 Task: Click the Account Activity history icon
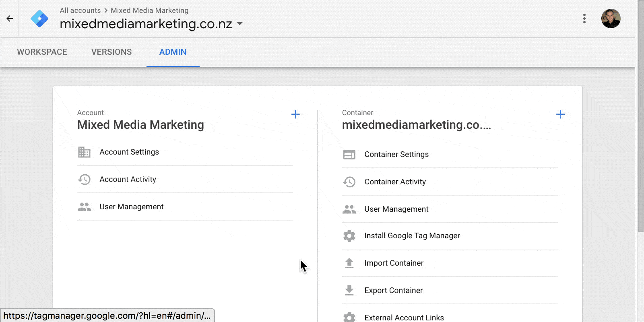point(84,180)
